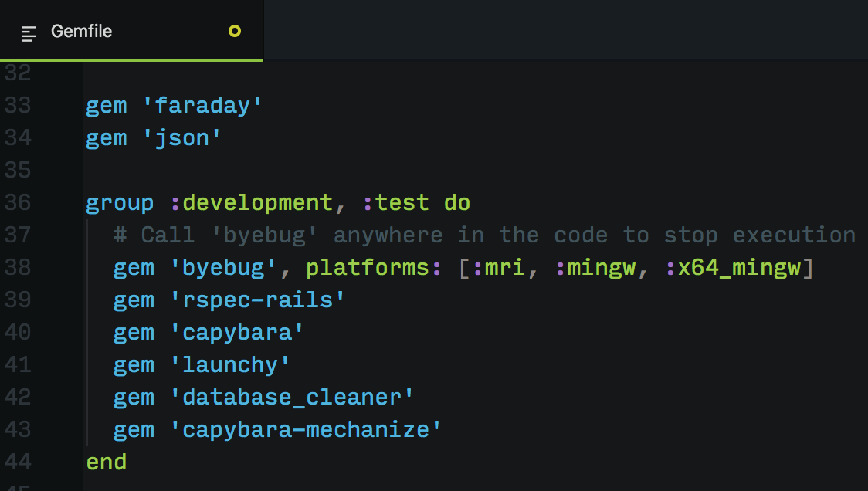
Task: Click the :test symbol
Action: (399, 202)
